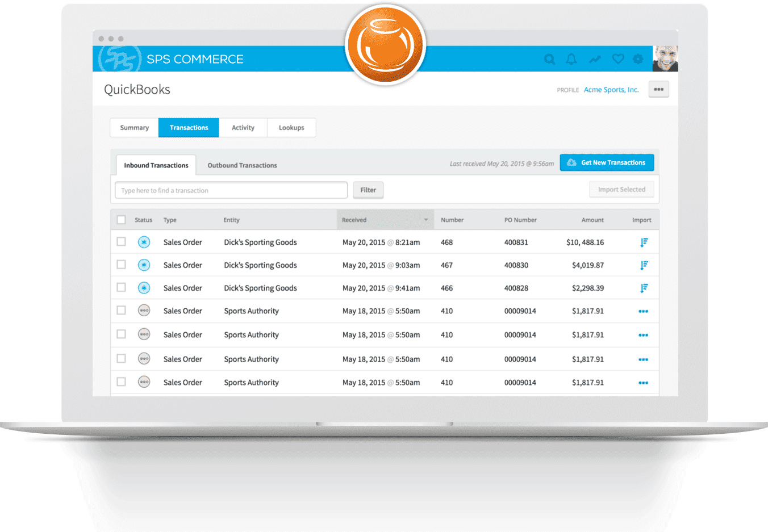Click the amount $10, 488.16
Screen dimensions: 768x532
585,242
